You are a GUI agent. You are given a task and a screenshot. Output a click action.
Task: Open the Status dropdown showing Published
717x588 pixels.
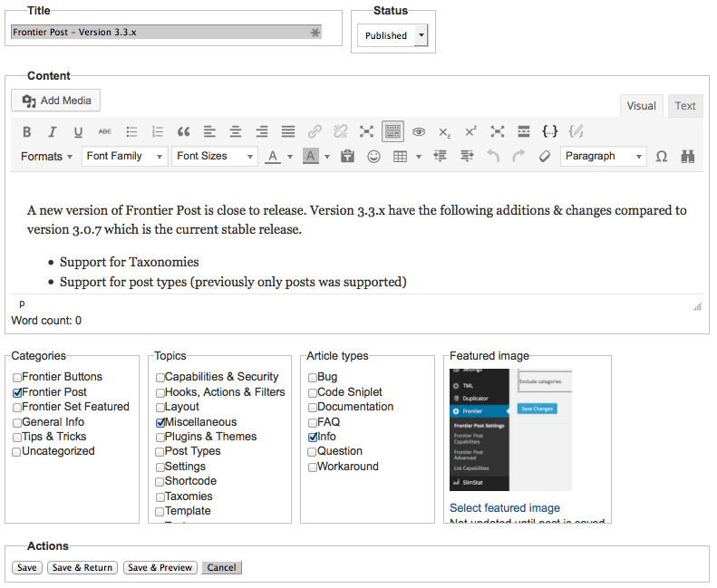tap(392, 36)
